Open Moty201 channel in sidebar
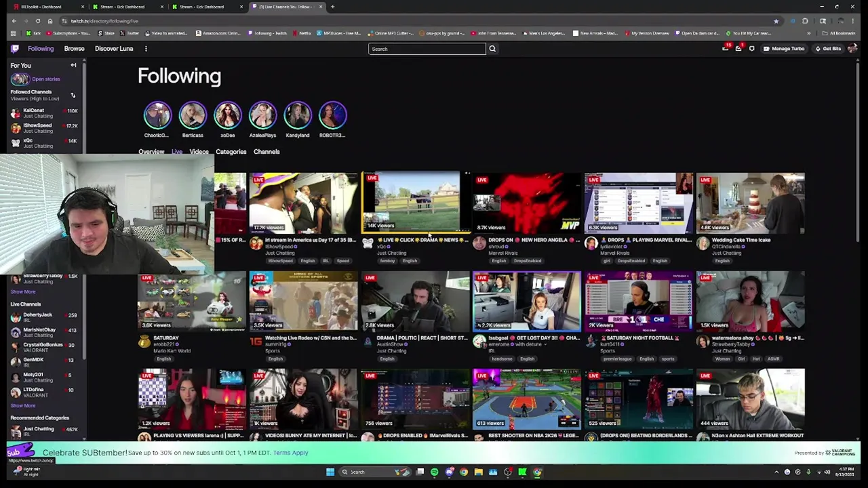 [45, 378]
